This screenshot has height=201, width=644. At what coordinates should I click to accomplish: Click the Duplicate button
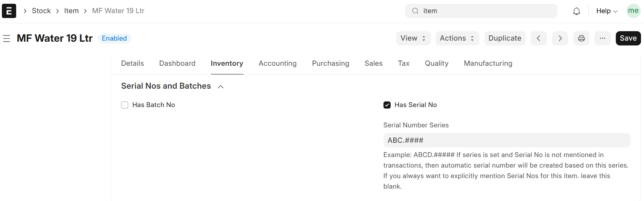pos(505,38)
